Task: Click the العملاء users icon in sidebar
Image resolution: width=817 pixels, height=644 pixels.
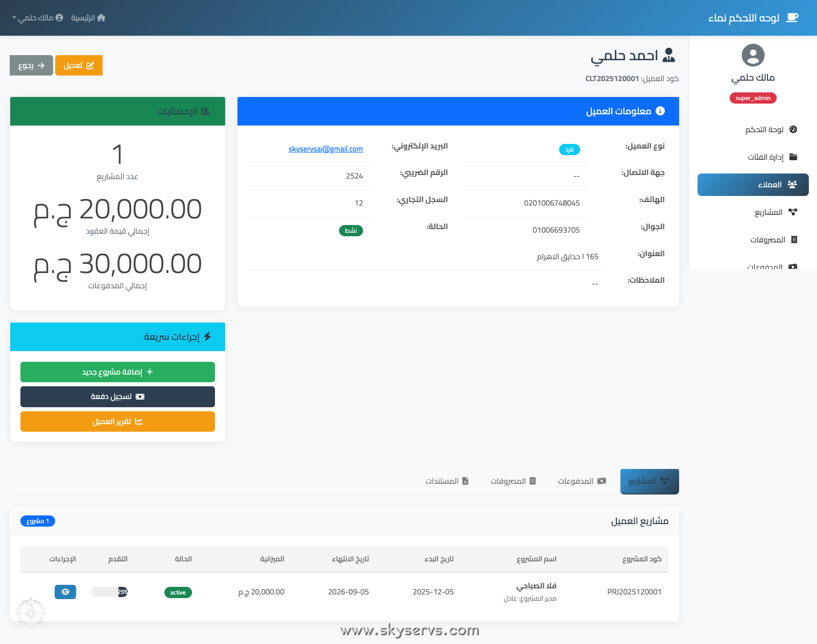Action: coord(792,184)
